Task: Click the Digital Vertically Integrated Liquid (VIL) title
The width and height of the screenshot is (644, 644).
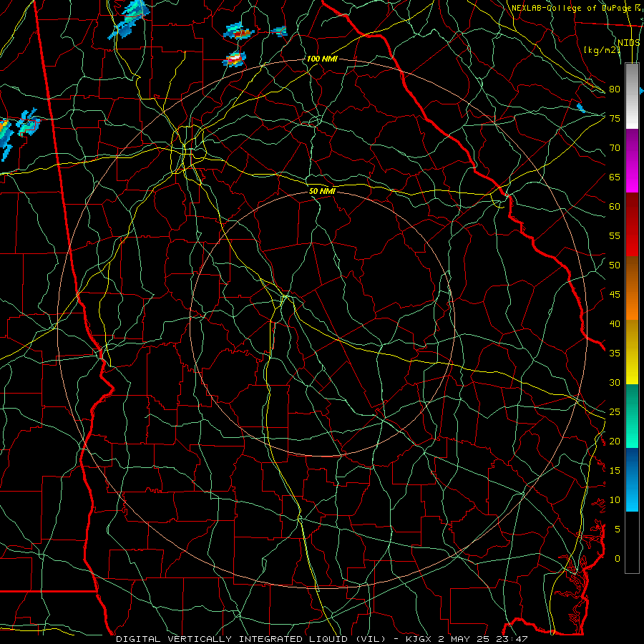Action: (251, 639)
